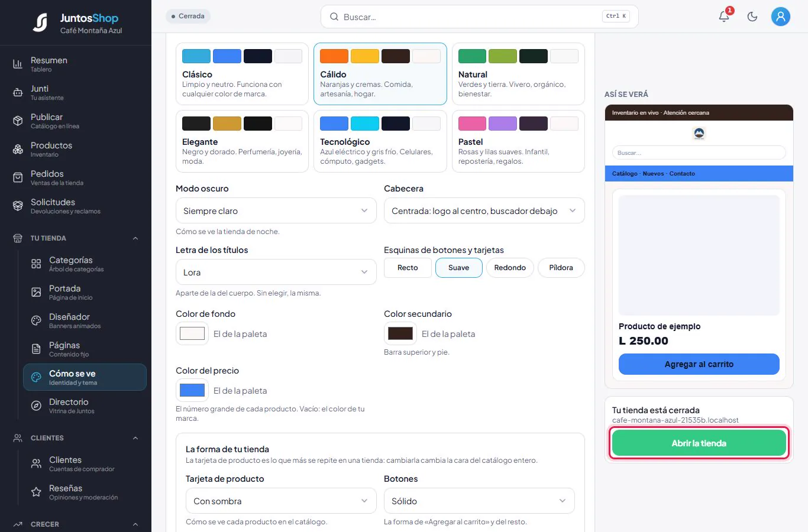Click the Directorio compass icon
This screenshot has height=532, width=808.
click(36, 406)
